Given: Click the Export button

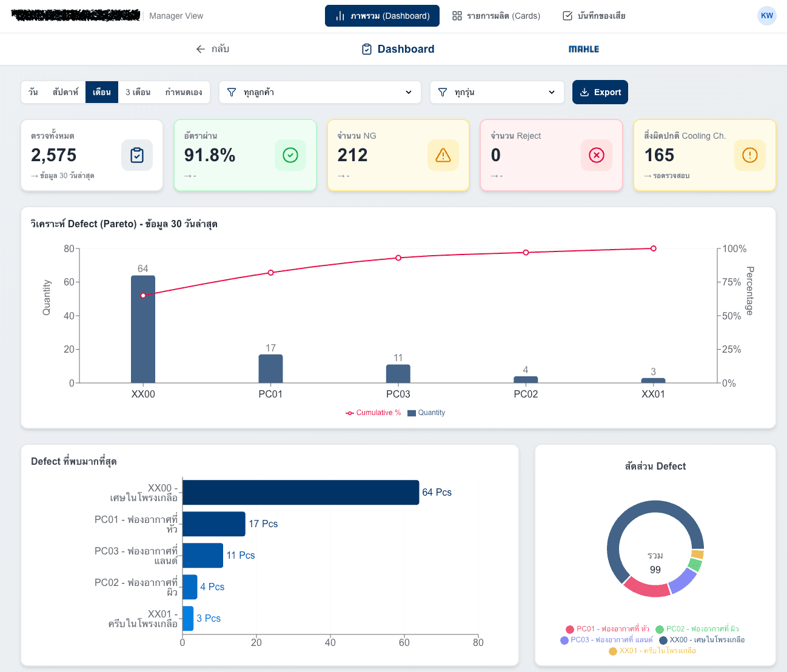Looking at the screenshot, I should point(600,92).
